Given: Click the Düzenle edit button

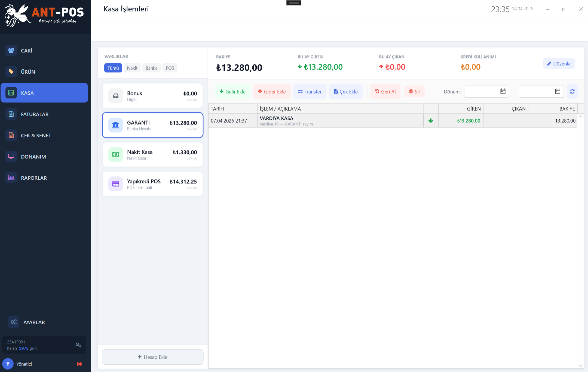Looking at the screenshot, I should 559,64.
